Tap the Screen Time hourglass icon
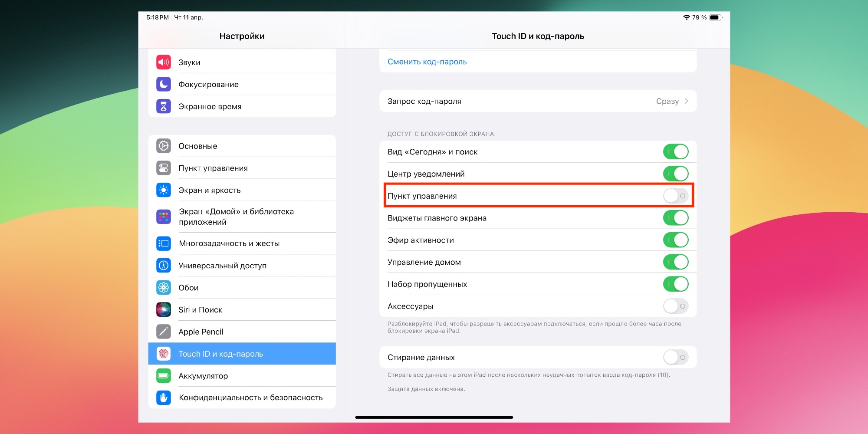868x434 pixels. (x=164, y=106)
